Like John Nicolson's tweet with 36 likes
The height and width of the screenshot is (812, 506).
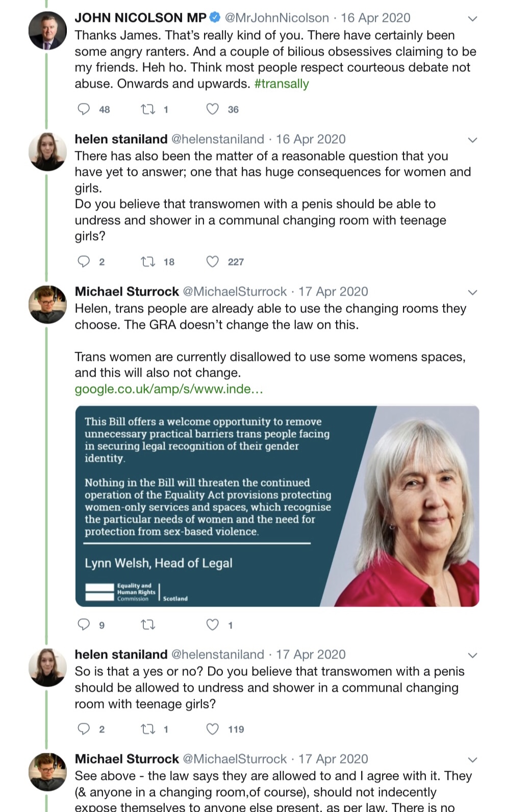[x=213, y=109]
